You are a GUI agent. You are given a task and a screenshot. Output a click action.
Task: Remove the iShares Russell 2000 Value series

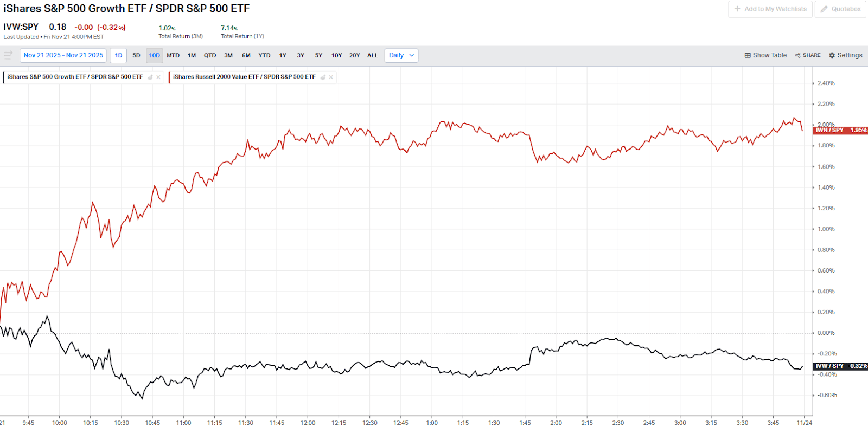pyautogui.click(x=331, y=77)
